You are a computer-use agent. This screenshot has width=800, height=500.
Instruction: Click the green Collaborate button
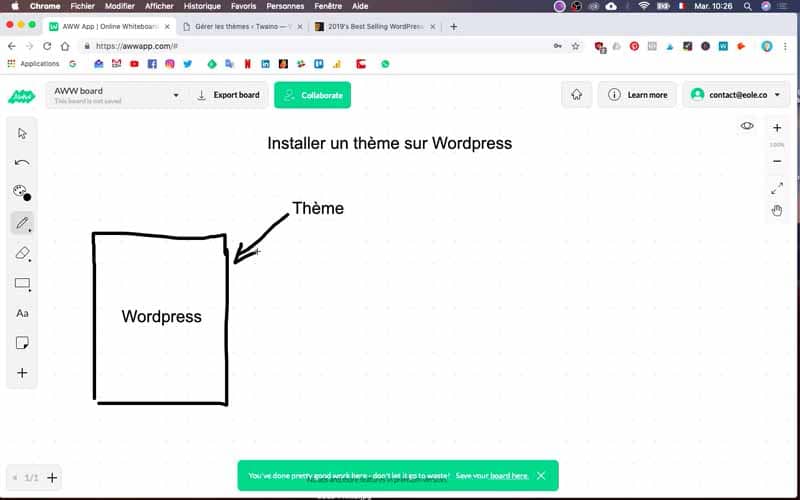312,95
